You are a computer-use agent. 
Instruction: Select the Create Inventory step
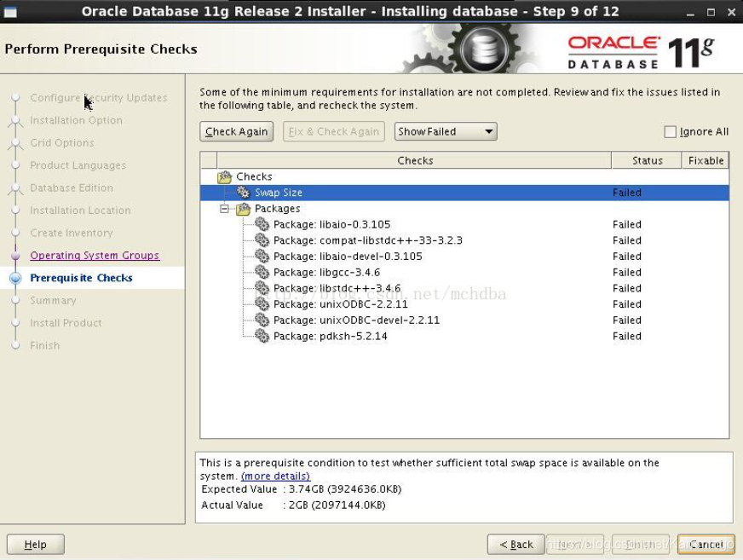click(72, 233)
